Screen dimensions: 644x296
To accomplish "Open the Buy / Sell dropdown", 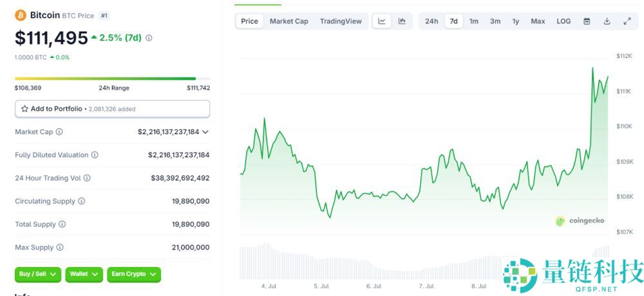I will (38, 274).
